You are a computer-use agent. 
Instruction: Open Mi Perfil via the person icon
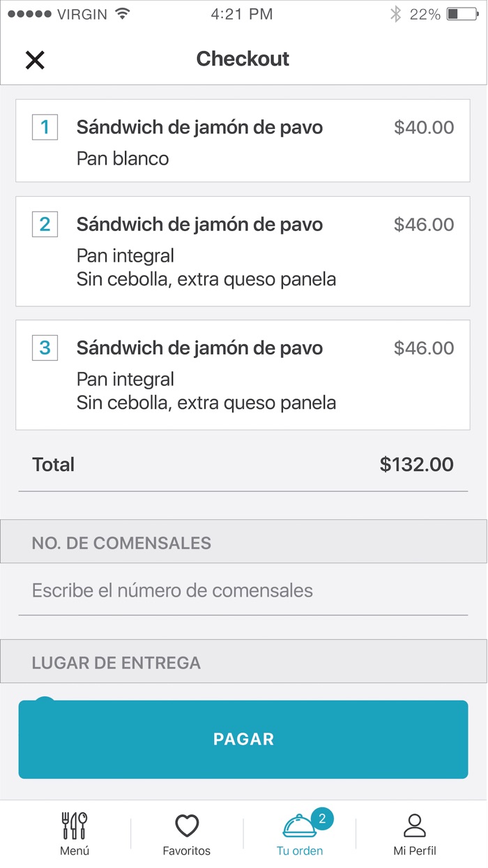point(414,826)
